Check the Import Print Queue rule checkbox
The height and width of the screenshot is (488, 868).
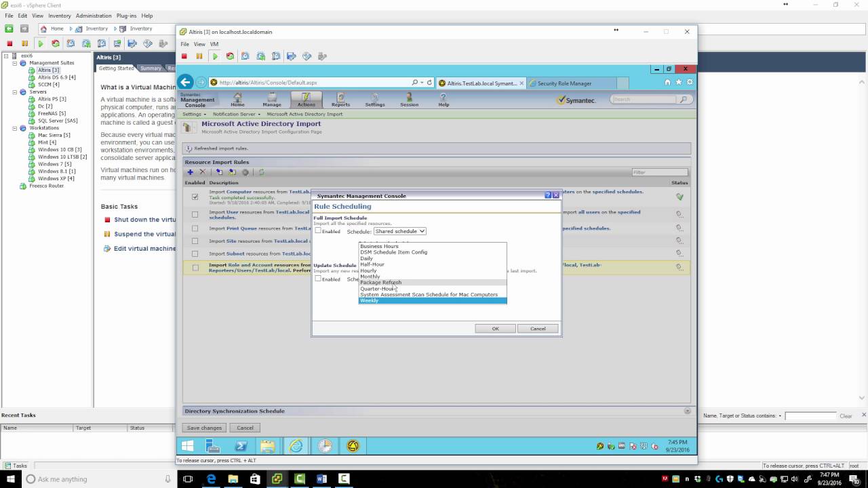click(x=195, y=228)
